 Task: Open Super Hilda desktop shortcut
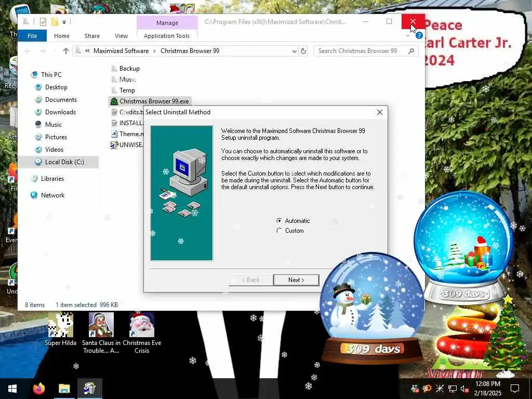(60, 329)
